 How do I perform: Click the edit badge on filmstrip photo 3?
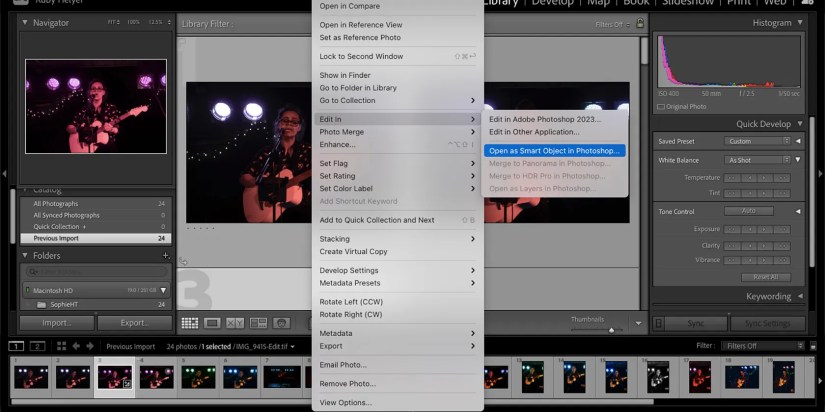[126, 385]
